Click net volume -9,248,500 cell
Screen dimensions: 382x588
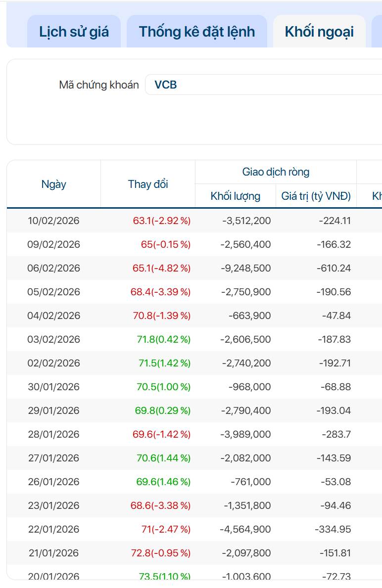pos(245,268)
